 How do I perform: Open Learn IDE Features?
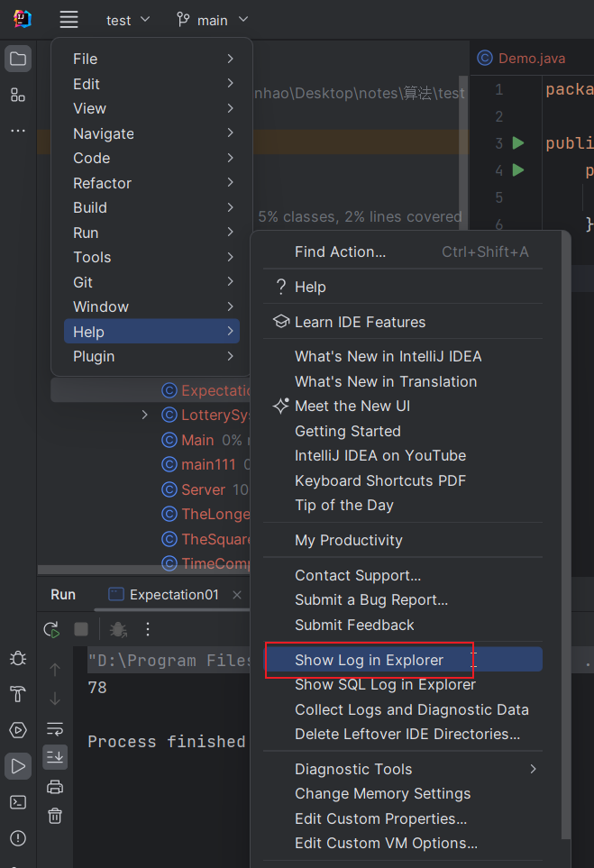point(402,322)
